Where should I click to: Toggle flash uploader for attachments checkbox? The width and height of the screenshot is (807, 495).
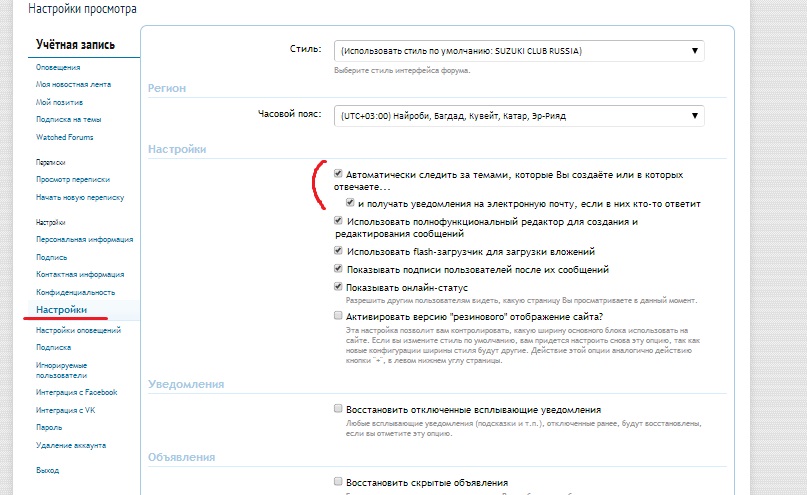[339, 251]
